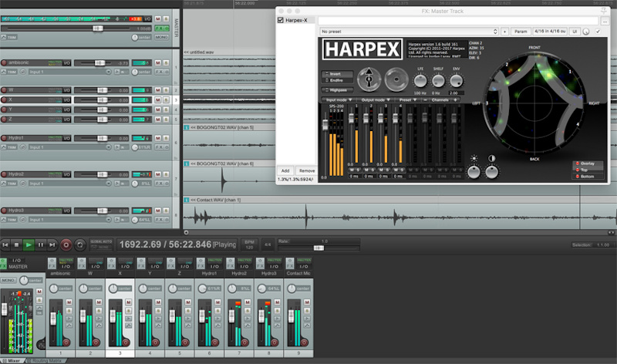
Task: Arm Hydro1 track for recording
Action: click(4, 138)
